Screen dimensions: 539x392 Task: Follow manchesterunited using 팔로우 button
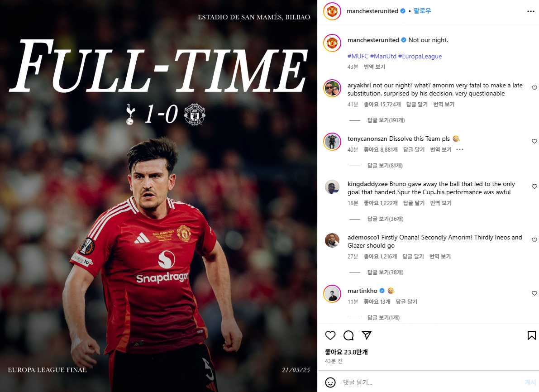pos(422,11)
